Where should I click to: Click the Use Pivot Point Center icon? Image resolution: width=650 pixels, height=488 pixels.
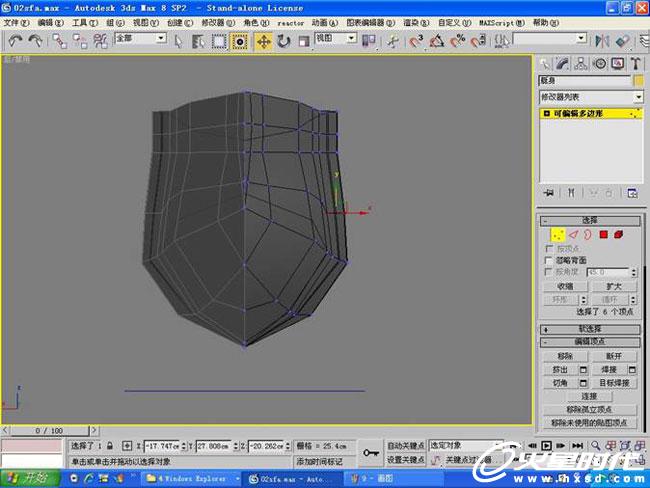point(369,41)
